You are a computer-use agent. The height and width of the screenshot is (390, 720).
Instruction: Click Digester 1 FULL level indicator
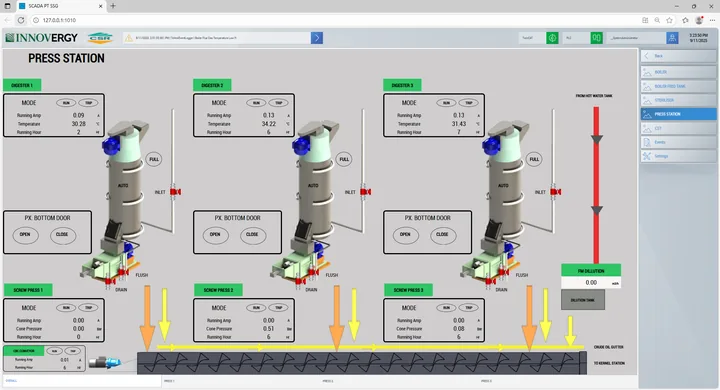click(154, 159)
